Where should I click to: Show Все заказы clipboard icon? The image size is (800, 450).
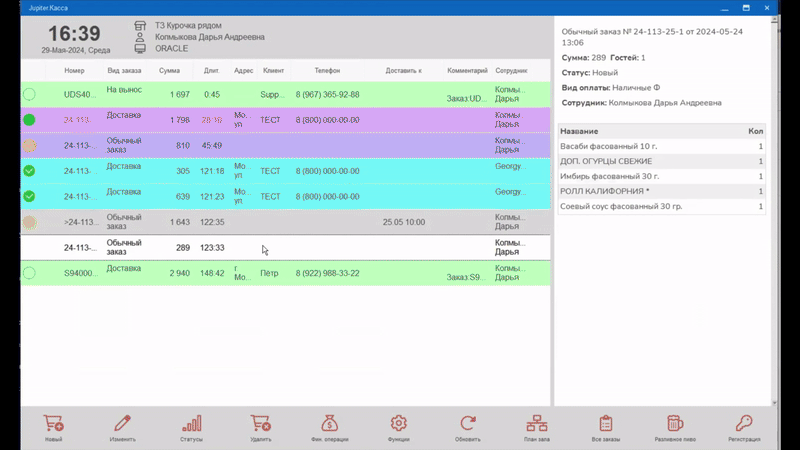point(606,428)
